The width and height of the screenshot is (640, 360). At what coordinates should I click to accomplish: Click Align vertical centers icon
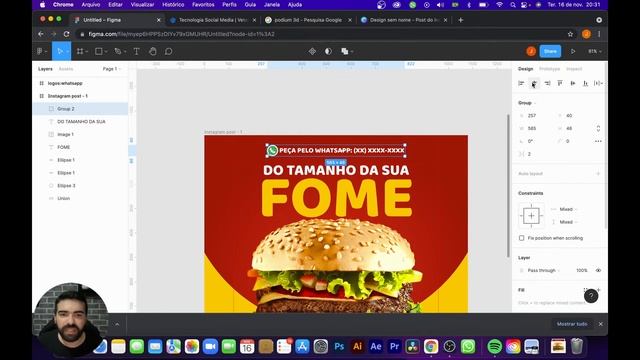click(573, 83)
